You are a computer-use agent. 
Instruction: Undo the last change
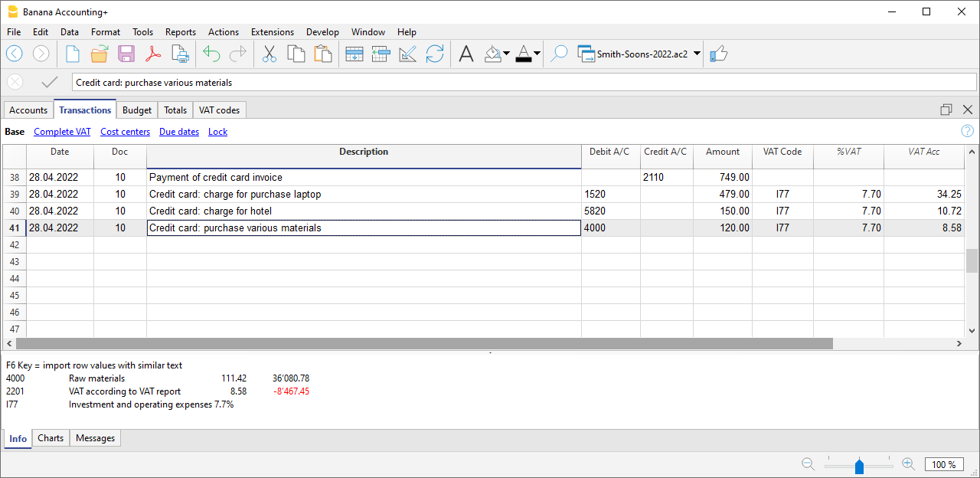tap(211, 54)
